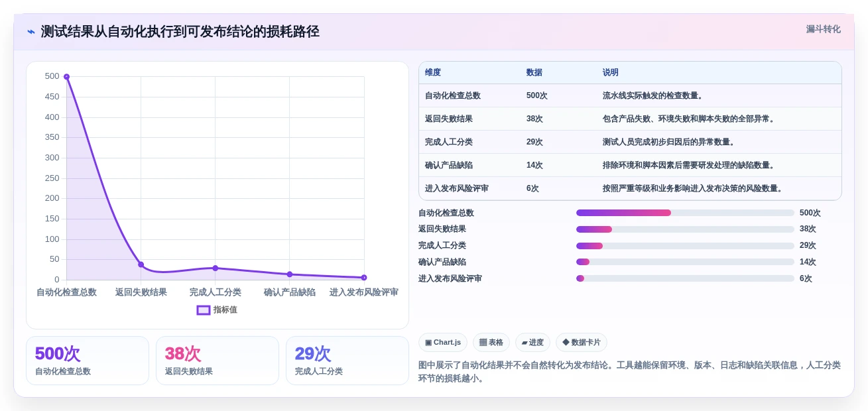Image resolution: width=868 pixels, height=411 pixels.
Task: Click the lightning bolt icon in header
Action: [31, 32]
